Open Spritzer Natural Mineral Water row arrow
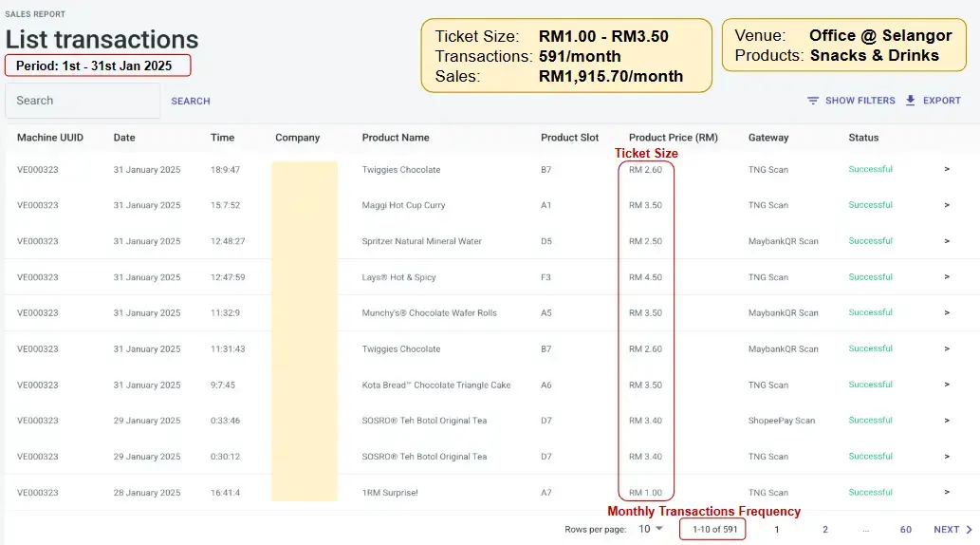 (x=947, y=241)
